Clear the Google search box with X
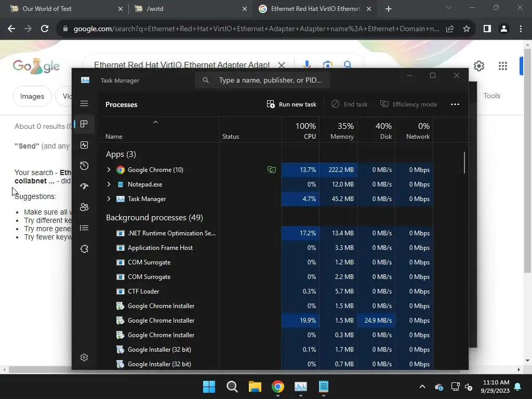Viewport: 532px width, 399px height. pos(282,65)
